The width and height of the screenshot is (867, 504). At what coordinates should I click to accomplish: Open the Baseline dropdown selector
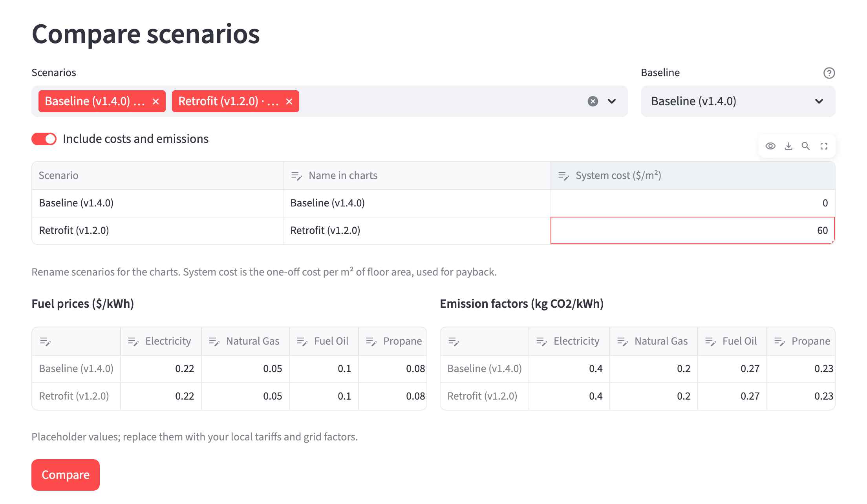click(x=738, y=101)
